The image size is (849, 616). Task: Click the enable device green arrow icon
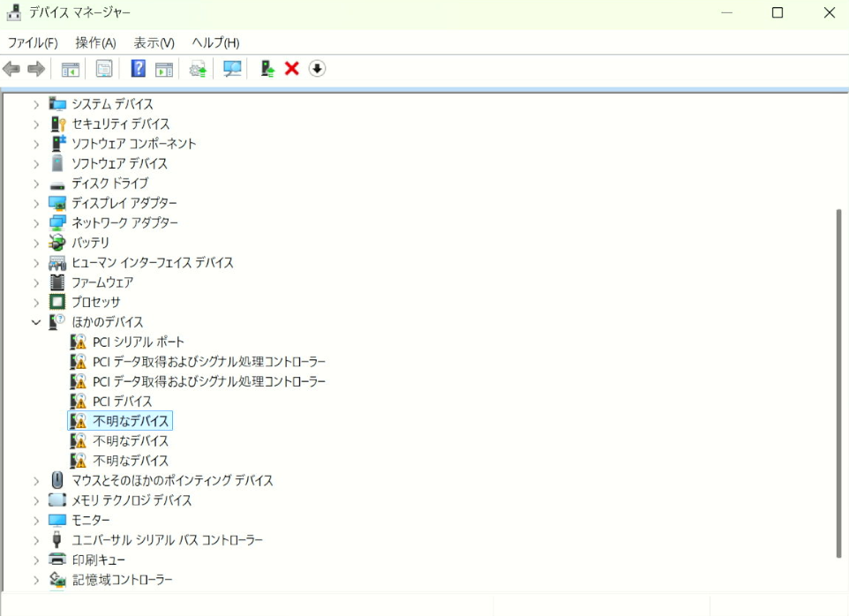click(267, 69)
